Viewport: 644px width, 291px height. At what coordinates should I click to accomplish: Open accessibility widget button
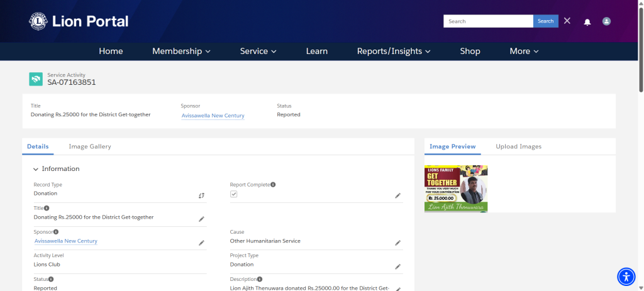[x=626, y=277]
